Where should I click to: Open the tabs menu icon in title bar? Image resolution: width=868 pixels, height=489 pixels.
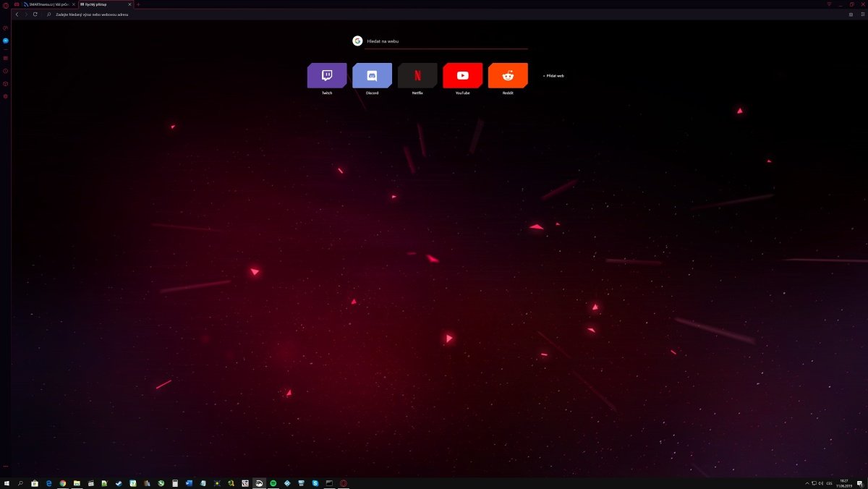(830, 4)
